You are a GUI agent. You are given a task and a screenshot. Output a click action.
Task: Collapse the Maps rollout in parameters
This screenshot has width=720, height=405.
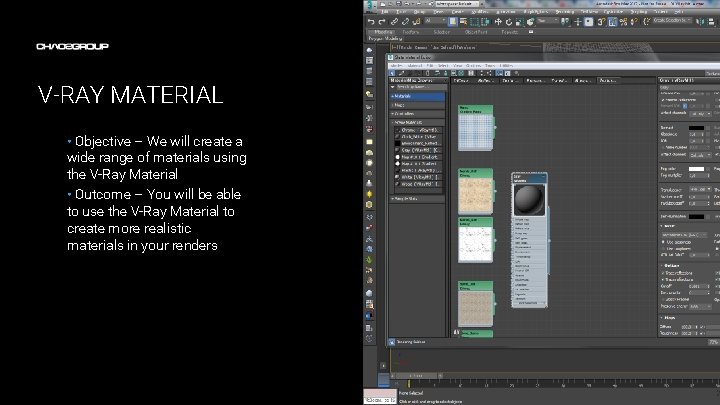(x=669, y=318)
